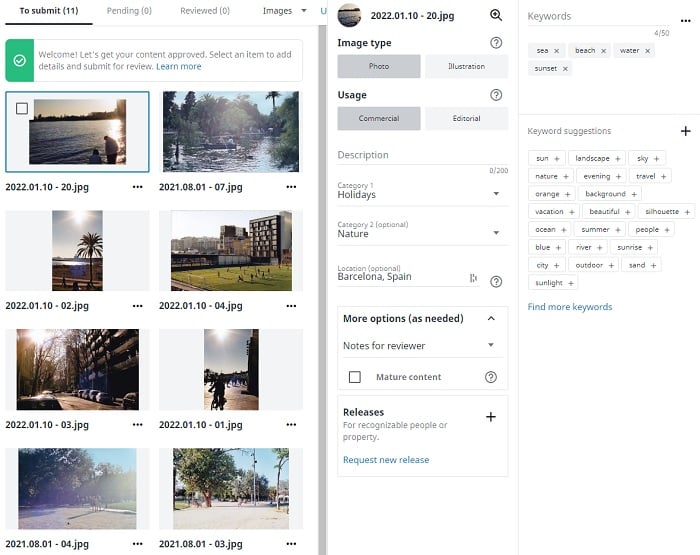Screen dimensions: 700x555
Task: Open options menu for 2021.08.01 - 07.jpg
Action: click(291, 187)
